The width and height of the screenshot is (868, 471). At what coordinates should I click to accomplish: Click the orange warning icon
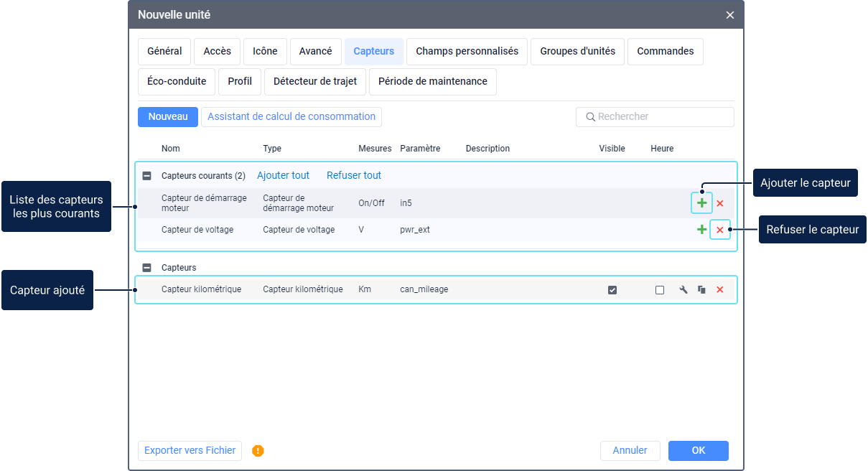[258, 451]
